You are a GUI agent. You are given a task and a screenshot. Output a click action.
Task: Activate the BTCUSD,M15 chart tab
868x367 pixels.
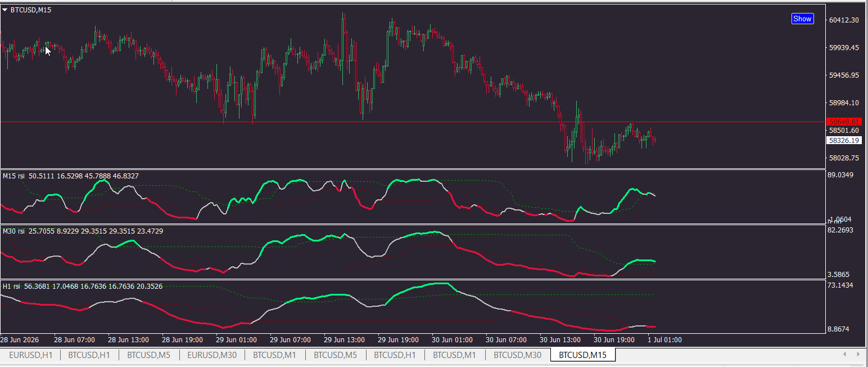click(583, 355)
